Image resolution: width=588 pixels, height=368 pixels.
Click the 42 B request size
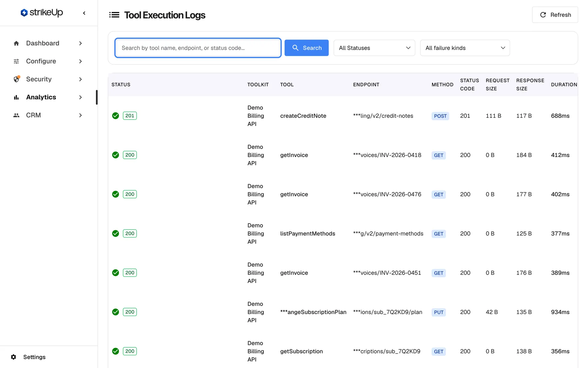coord(492,312)
